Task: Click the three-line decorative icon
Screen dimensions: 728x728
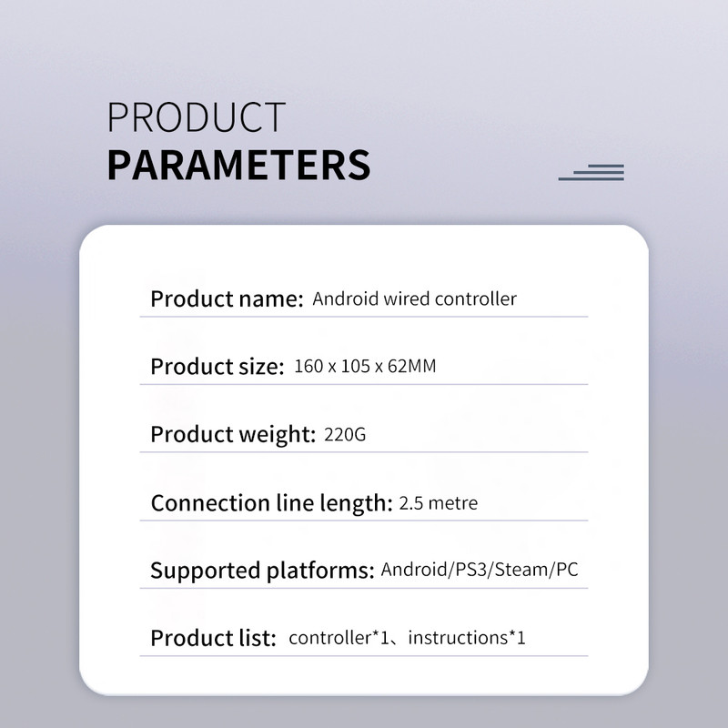Action: (x=591, y=172)
